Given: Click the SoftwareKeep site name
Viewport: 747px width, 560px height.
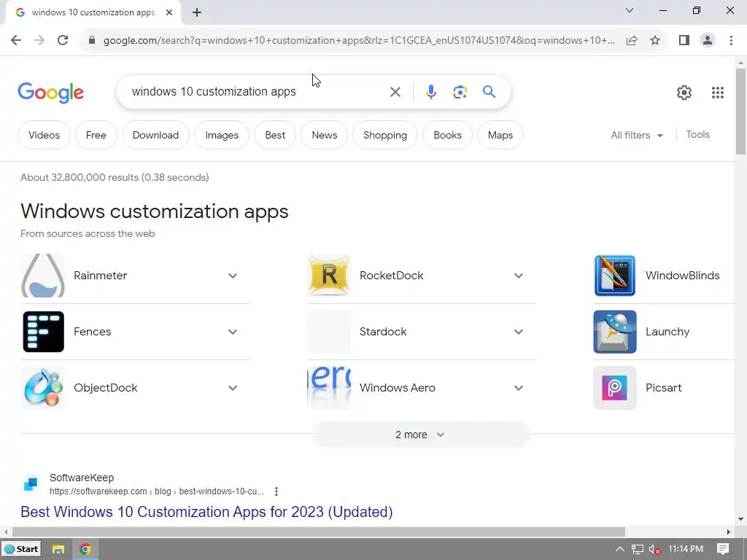Looking at the screenshot, I should click(82, 478).
